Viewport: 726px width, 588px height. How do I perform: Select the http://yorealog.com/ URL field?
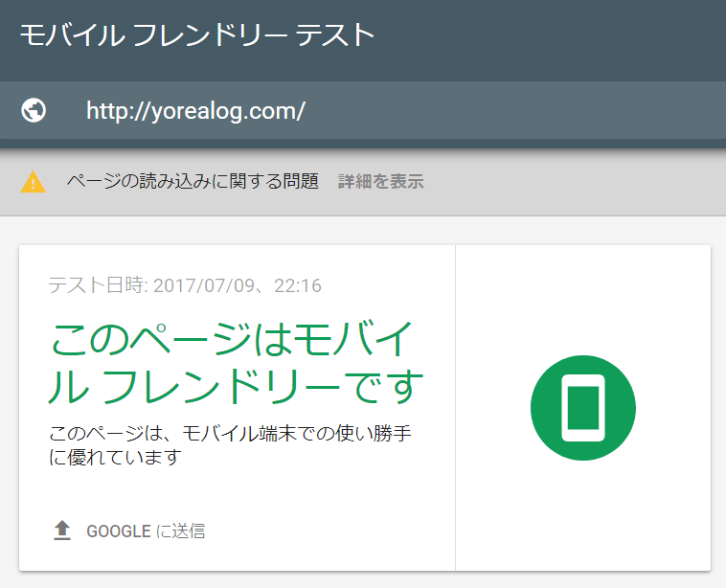195,111
